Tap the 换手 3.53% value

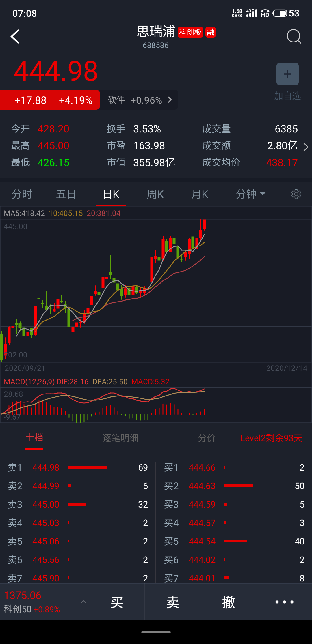point(147,129)
